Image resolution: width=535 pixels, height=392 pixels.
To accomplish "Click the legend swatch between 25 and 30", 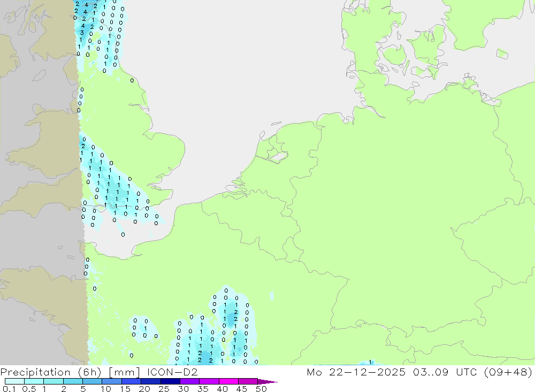I will (x=170, y=381).
